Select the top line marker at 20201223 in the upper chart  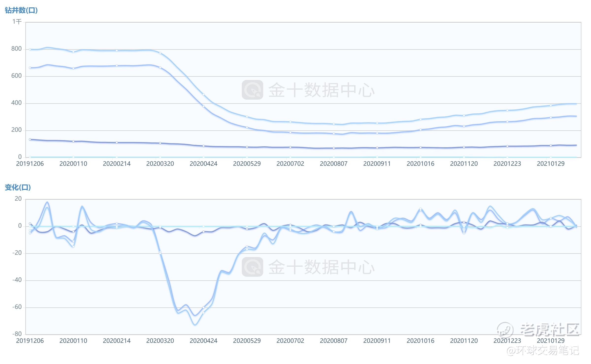507,110
